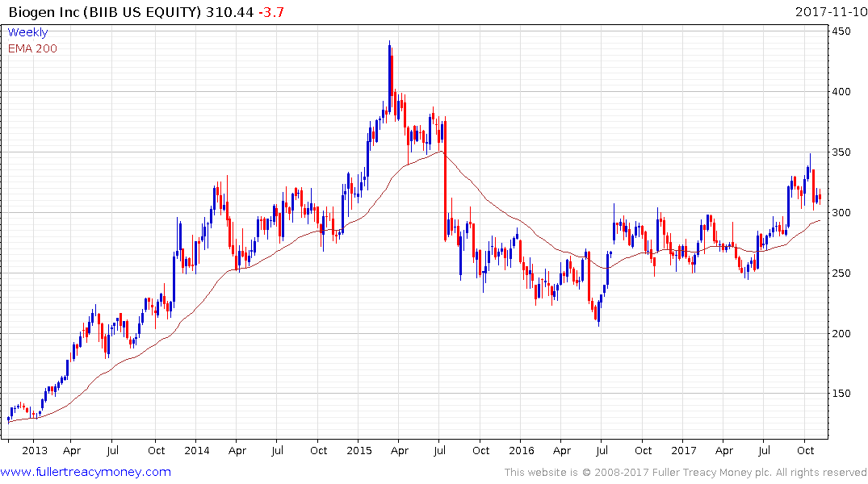Click the 'Weekly' interval label

27,32
